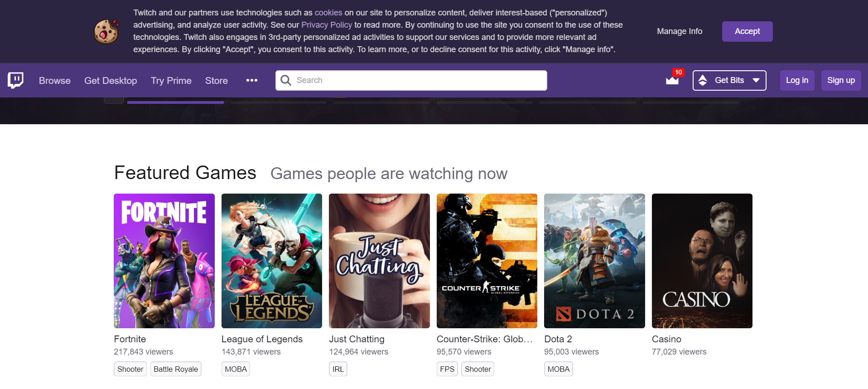Image resolution: width=868 pixels, height=389 pixels.
Task: Click the '124,964 viewers' text
Action: click(x=359, y=352)
